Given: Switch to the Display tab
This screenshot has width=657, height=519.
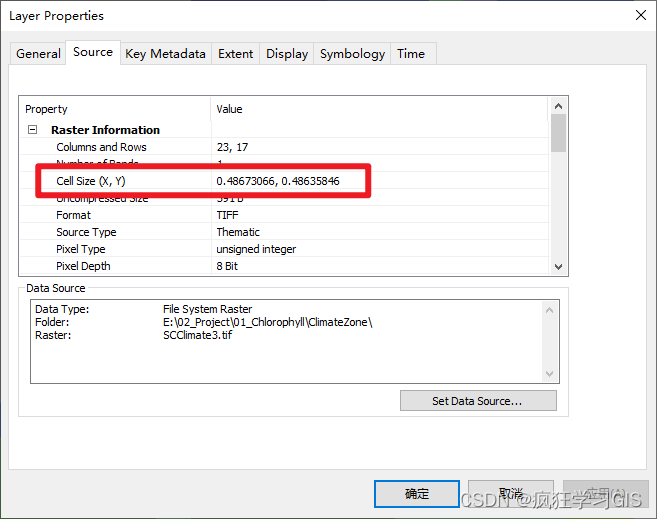Looking at the screenshot, I should coord(287,54).
